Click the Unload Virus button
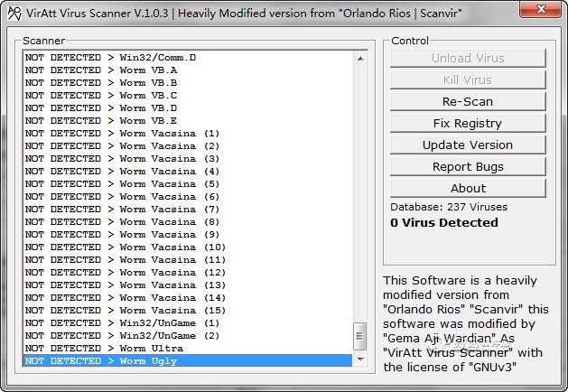Screen dimensions: 568x392 468,59
